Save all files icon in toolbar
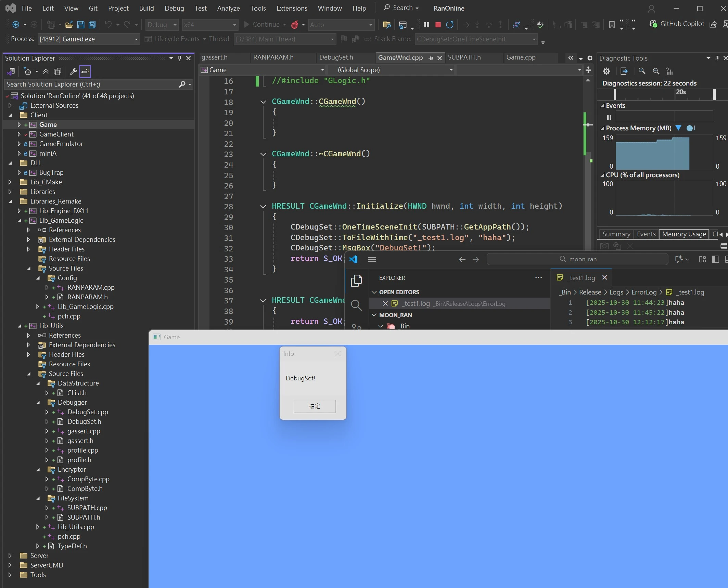 coord(92,25)
